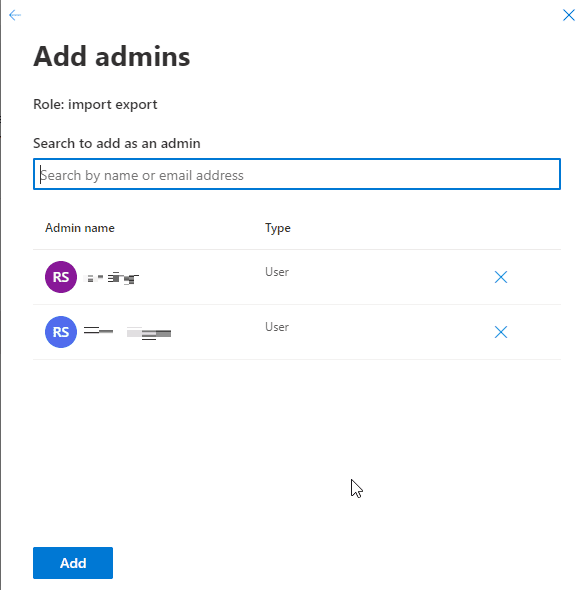This screenshot has height=590, width=588.
Task: Click the Admin name column header
Action: click(x=80, y=228)
